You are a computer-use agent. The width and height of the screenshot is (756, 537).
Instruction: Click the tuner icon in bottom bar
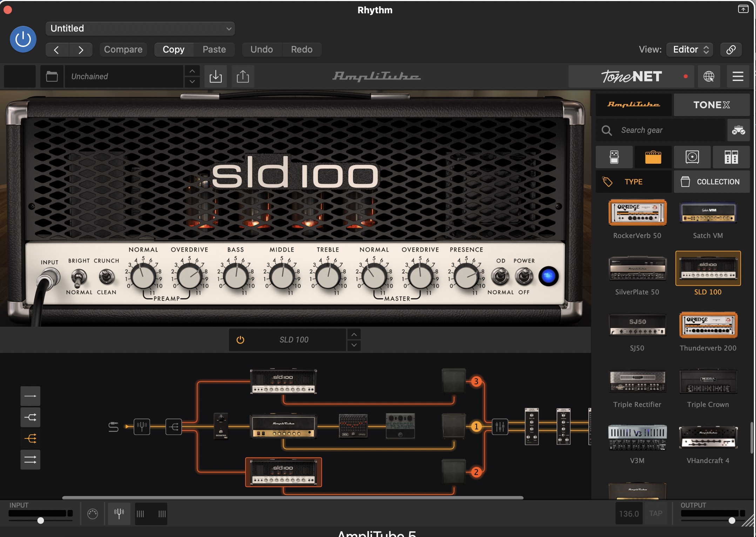pos(119,514)
